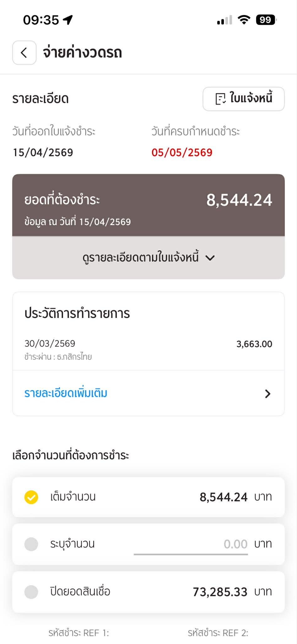Tap the right arrow beside รายละเอียดเพิ่มเติม
297x644 pixels.
point(267,394)
